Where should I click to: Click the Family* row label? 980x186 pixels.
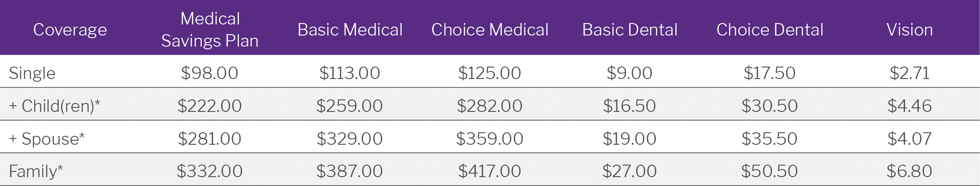pos(36,171)
